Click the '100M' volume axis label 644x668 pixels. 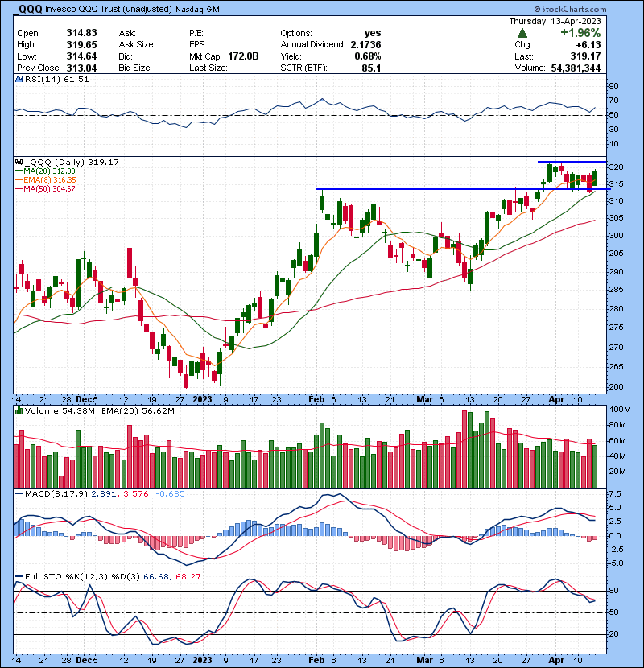click(x=620, y=410)
